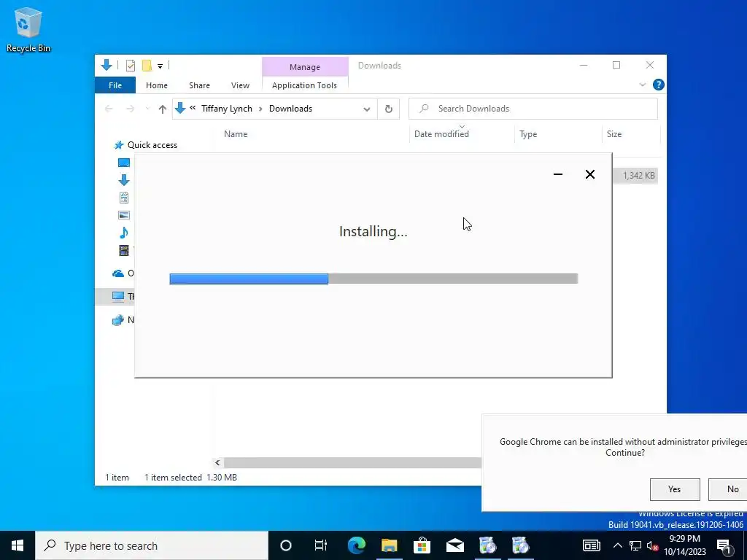Refresh the Downloads folder

tap(389, 109)
